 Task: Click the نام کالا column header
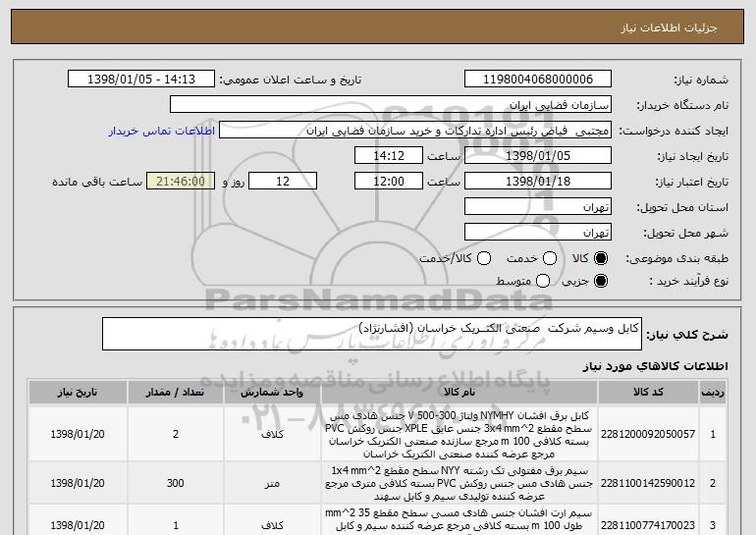pyautogui.click(x=459, y=392)
